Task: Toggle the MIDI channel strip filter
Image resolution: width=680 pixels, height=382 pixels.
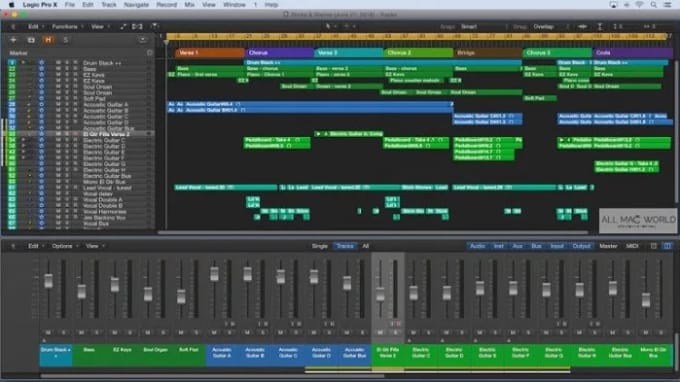Action: (x=632, y=246)
